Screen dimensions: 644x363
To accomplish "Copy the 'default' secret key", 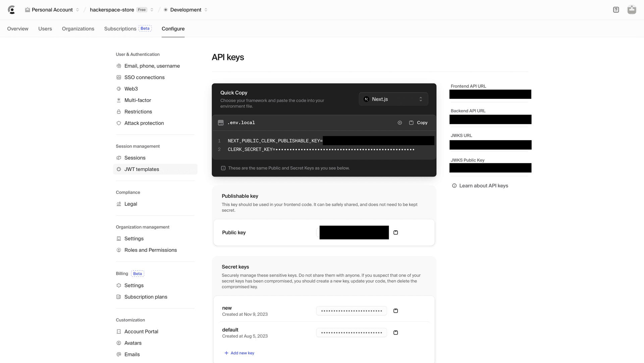I will [396, 332].
